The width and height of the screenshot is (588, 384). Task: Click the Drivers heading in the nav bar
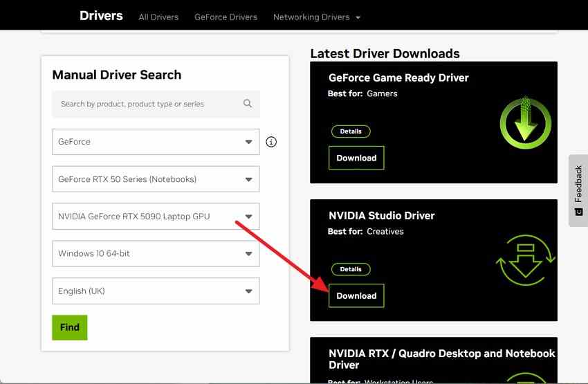coord(101,16)
